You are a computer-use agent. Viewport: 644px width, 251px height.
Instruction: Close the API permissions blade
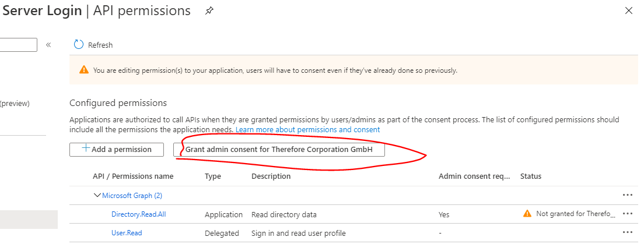click(x=628, y=11)
